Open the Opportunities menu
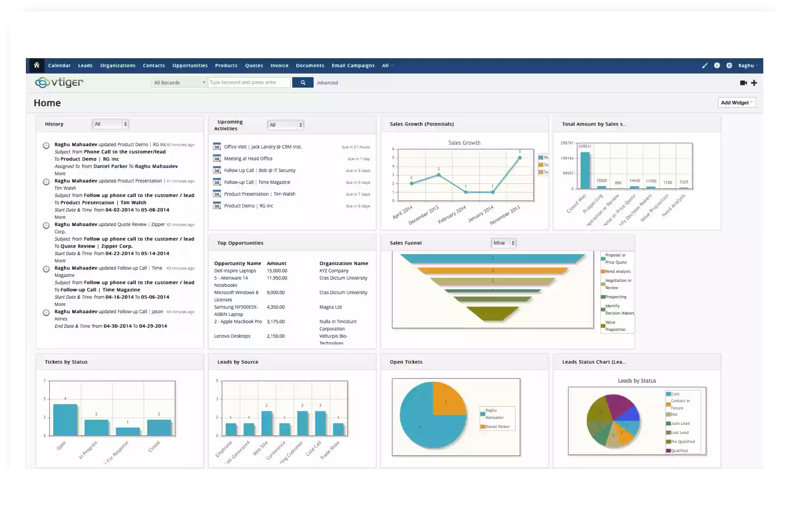The height and width of the screenshot is (532, 796). click(x=190, y=65)
